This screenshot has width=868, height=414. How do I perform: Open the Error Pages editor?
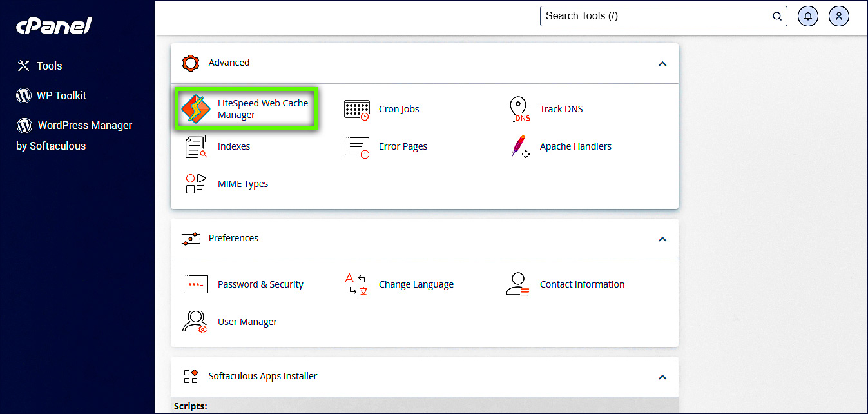pos(403,146)
